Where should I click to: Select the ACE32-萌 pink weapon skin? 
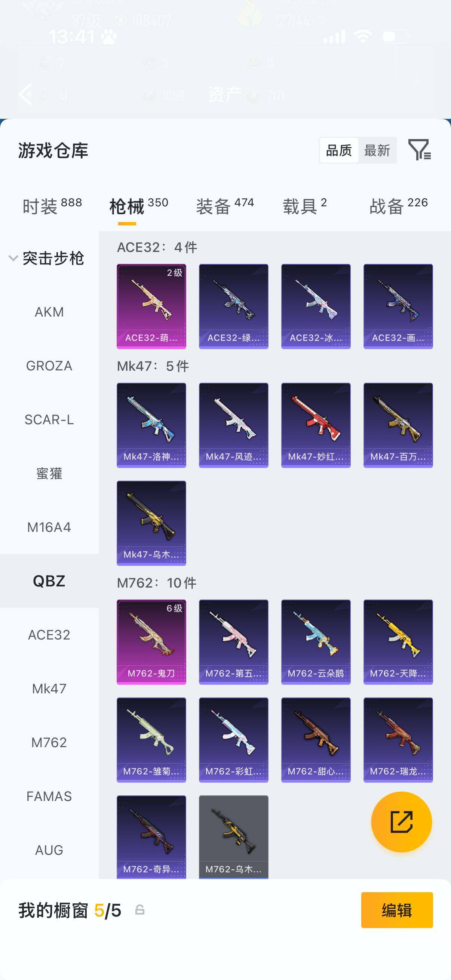tap(151, 306)
